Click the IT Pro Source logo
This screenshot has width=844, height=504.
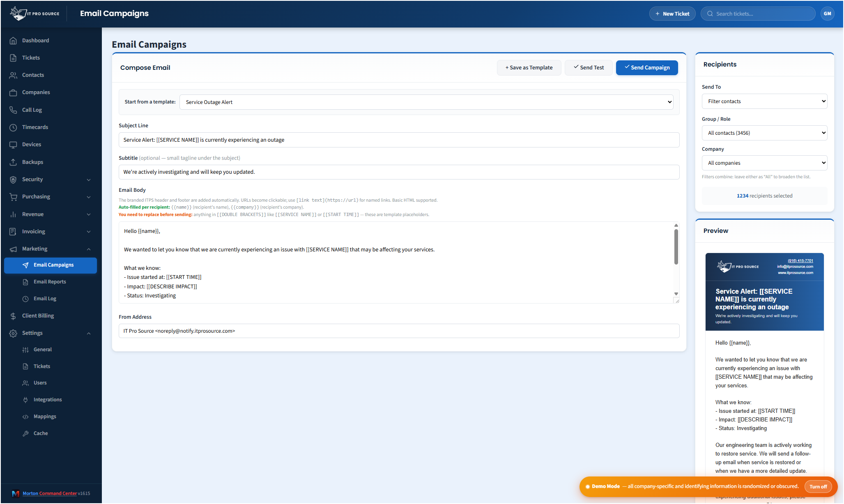tap(35, 14)
